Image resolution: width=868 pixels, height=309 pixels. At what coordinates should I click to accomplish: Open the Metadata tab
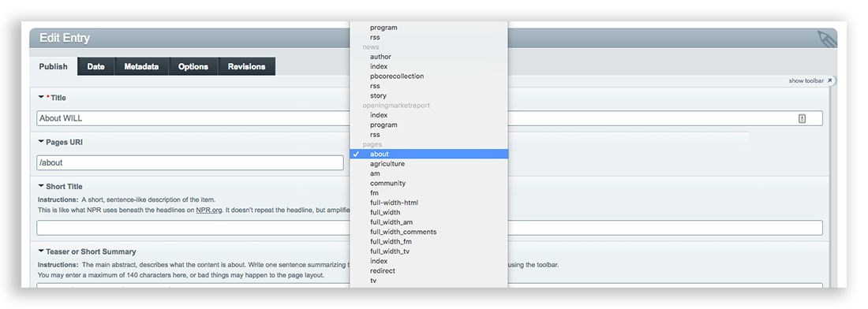click(x=141, y=66)
